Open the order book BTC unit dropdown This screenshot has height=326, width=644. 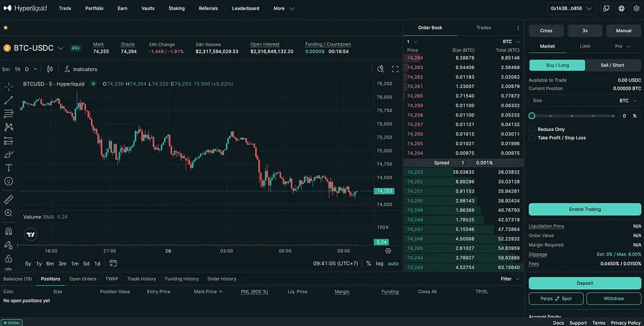512,42
